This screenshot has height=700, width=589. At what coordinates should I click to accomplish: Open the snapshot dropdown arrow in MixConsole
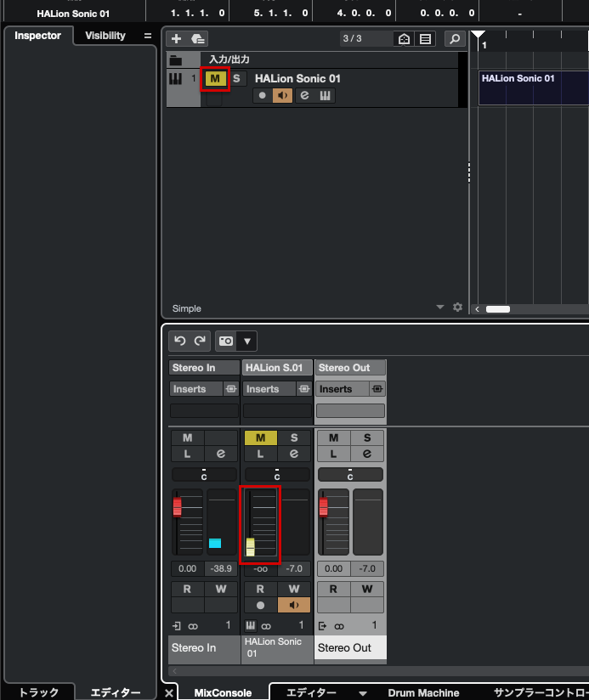(247, 342)
